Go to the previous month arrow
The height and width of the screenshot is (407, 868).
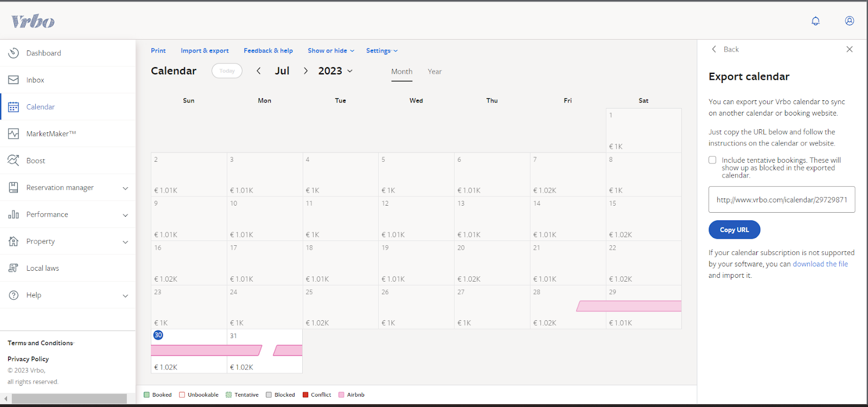[x=259, y=71]
